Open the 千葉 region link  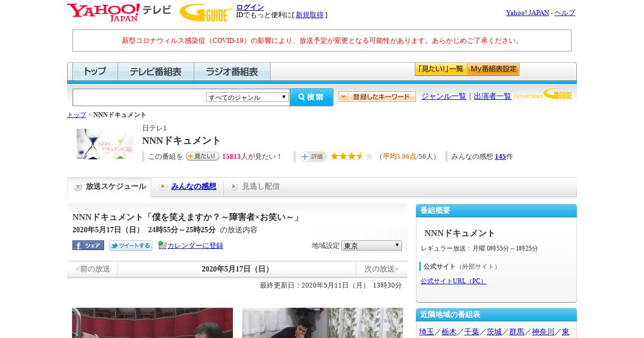472,332
